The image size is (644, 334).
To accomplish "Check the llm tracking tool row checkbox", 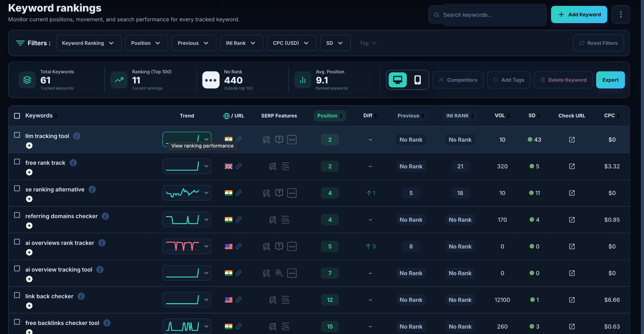I will 17,135.
